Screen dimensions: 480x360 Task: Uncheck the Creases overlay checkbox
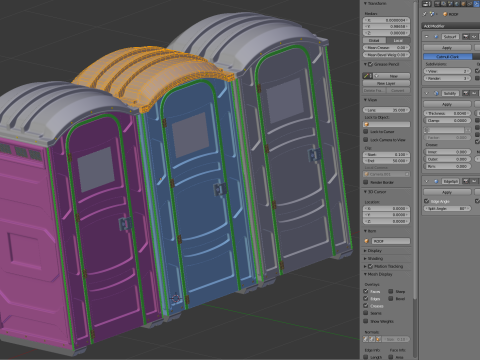click(366, 306)
